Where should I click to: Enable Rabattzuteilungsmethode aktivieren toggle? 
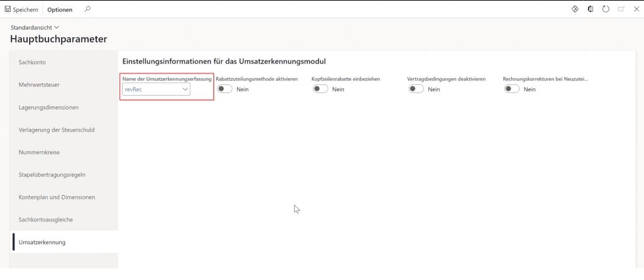pos(225,89)
